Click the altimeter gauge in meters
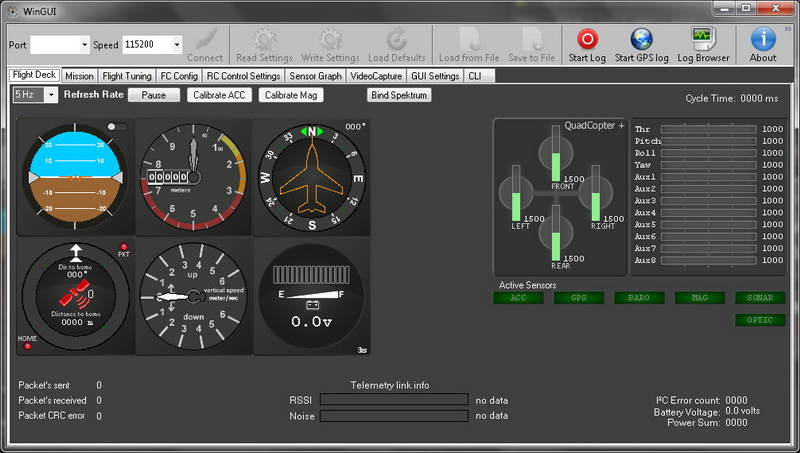The width and height of the screenshot is (800, 453). tap(193, 177)
